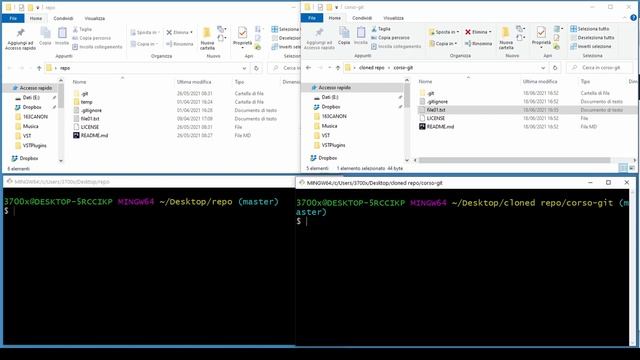
Task: Open File menu in repo window
Action: 13,18
